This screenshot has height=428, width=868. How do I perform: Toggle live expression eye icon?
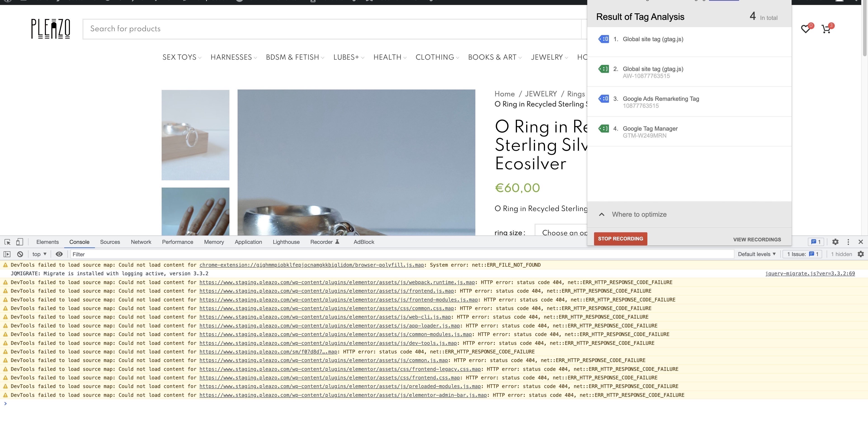(59, 254)
